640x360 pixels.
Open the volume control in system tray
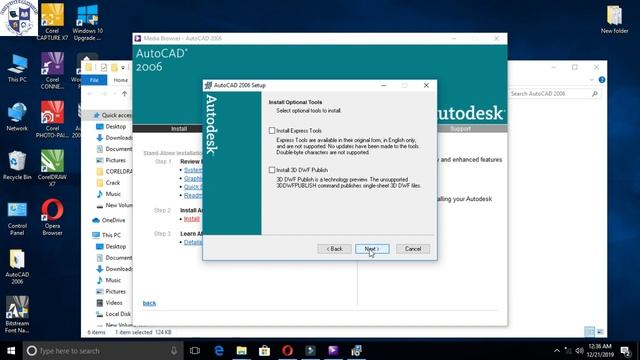pos(579,351)
